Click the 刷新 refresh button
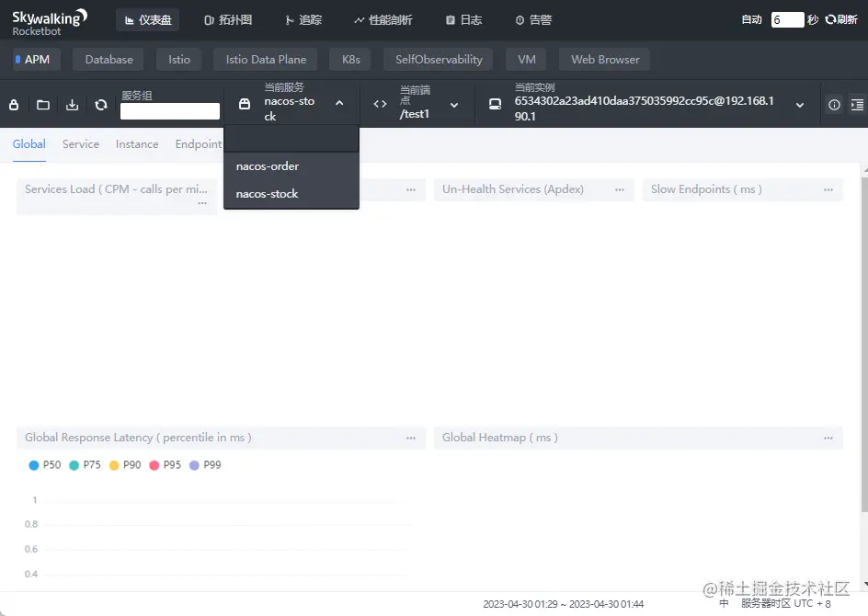This screenshot has width=868, height=616. pyautogui.click(x=841, y=20)
